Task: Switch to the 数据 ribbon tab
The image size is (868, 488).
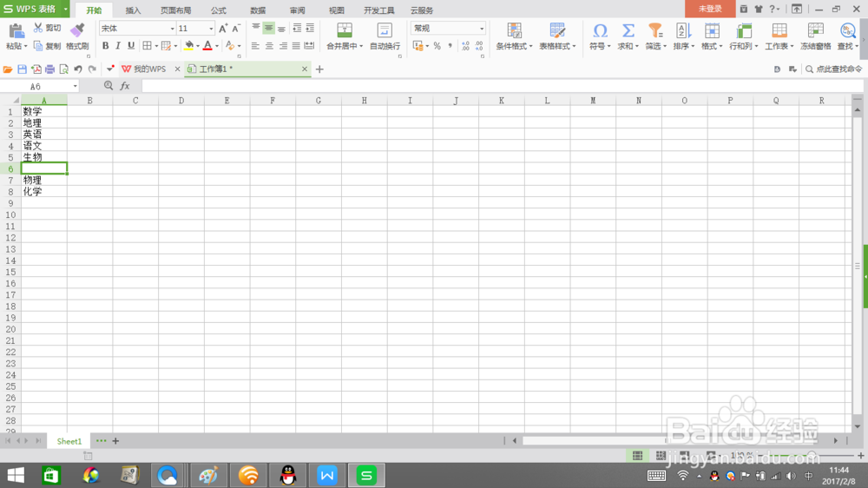Action: (x=258, y=10)
